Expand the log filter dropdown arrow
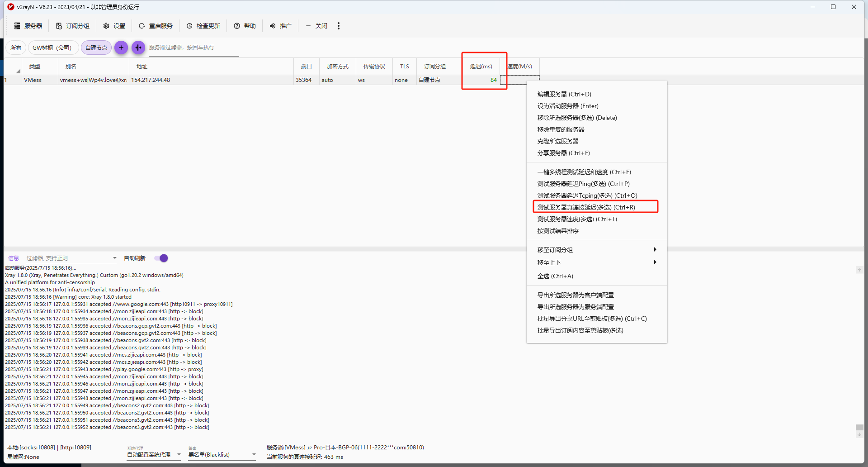 pos(114,258)
